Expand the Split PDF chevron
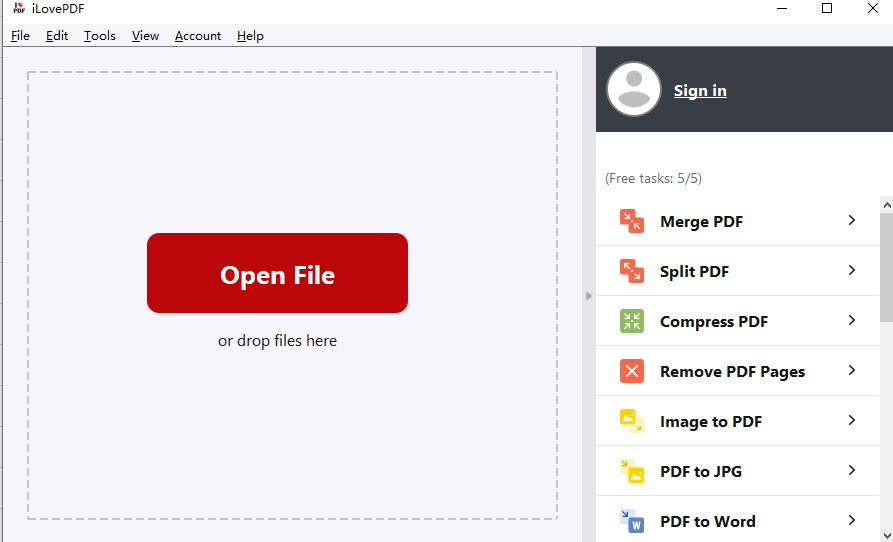The width and height of the screenshot is (893, 542). coord(851,270)
